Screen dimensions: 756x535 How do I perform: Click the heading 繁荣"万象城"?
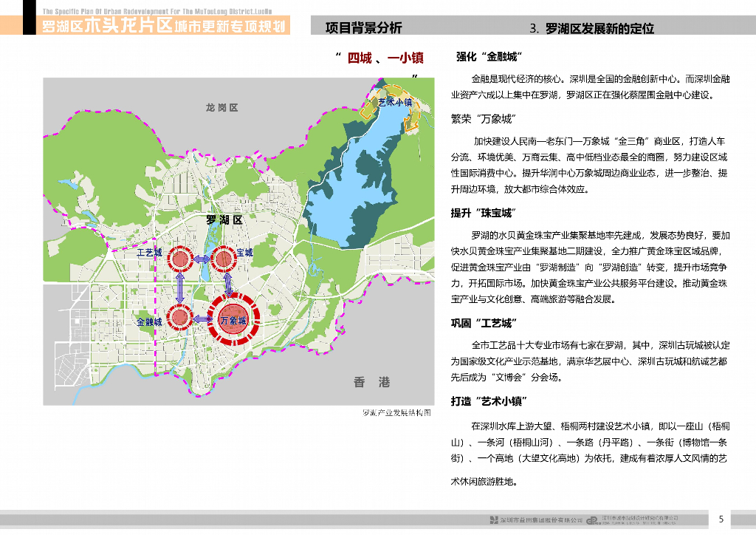coord(483,119)
